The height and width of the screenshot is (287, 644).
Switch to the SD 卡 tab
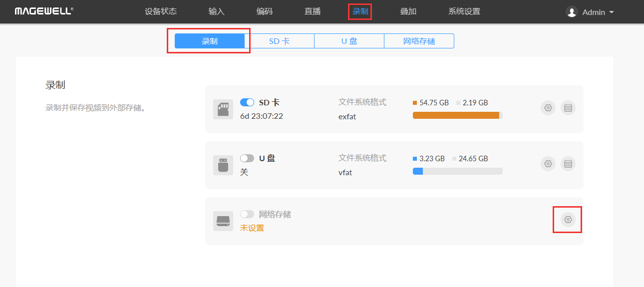coord(279,41)
